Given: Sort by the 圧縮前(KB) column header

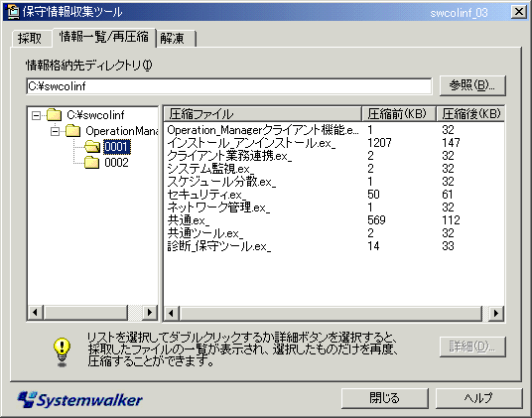Looking at the screenshot, I should pyautogui.click(x=398, y=114).
